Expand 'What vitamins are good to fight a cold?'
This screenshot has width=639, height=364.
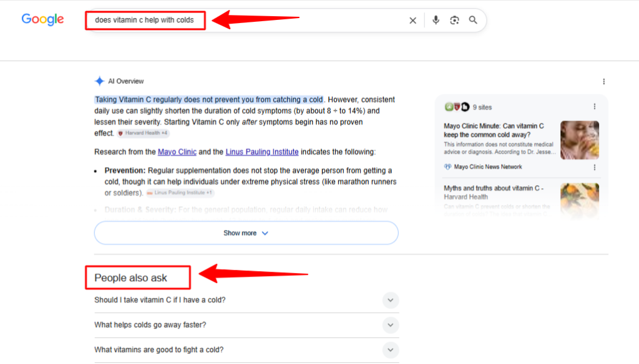246,350
